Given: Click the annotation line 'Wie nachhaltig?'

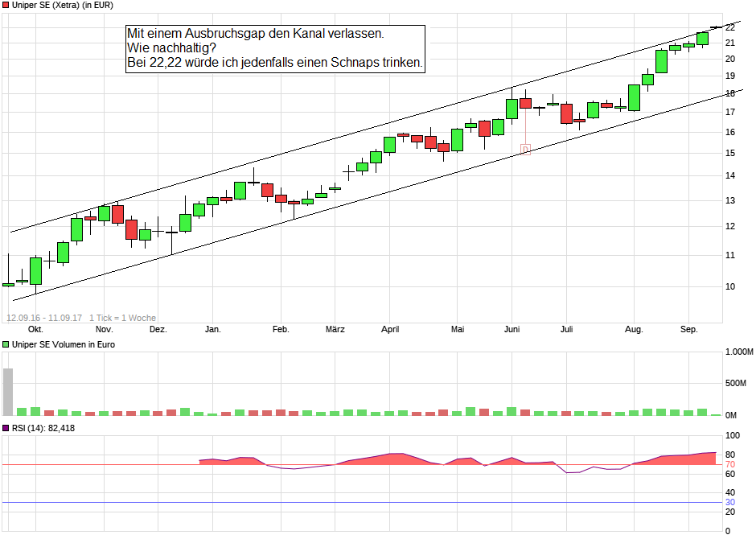Looking at the screenshot, I should (171, 47).
